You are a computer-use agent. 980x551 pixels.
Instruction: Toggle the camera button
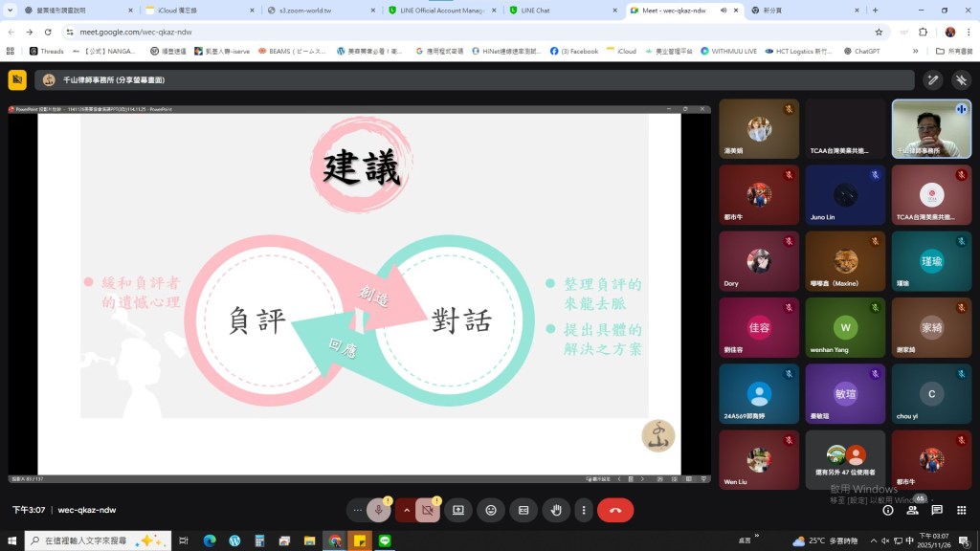(428, 510)
